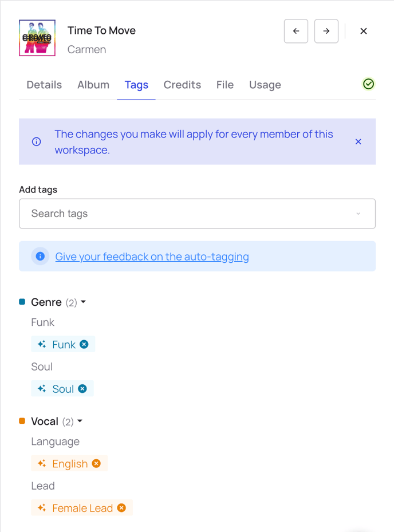Viewport: 394px width, 532px height.
Task: Go to next track with right arrow
Action: point(326,31)
